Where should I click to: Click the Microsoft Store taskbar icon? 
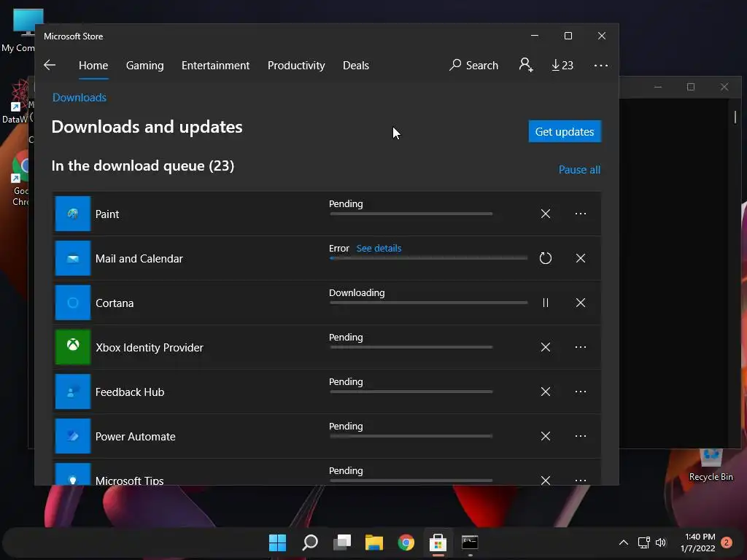(438, 542)
